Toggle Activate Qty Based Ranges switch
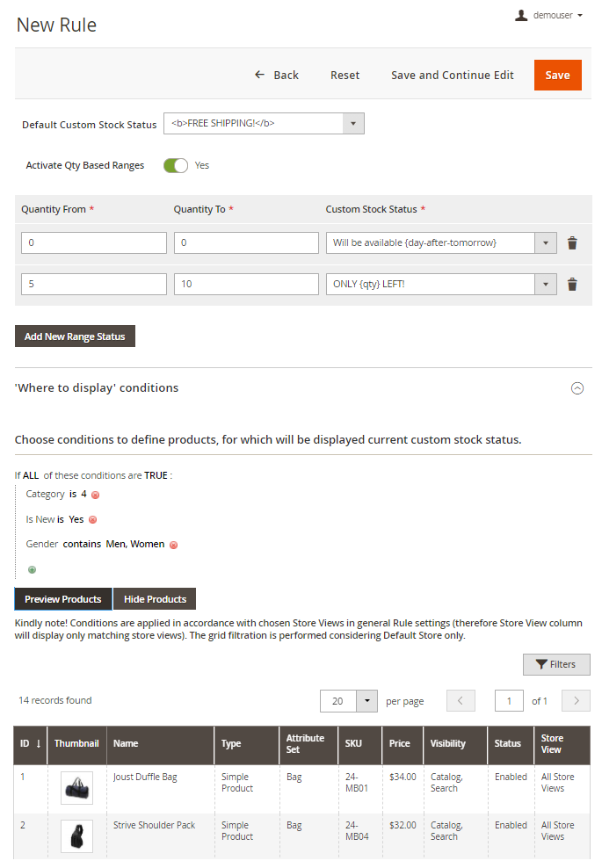This screenshot has width=602, height=868. click(176, 165)
